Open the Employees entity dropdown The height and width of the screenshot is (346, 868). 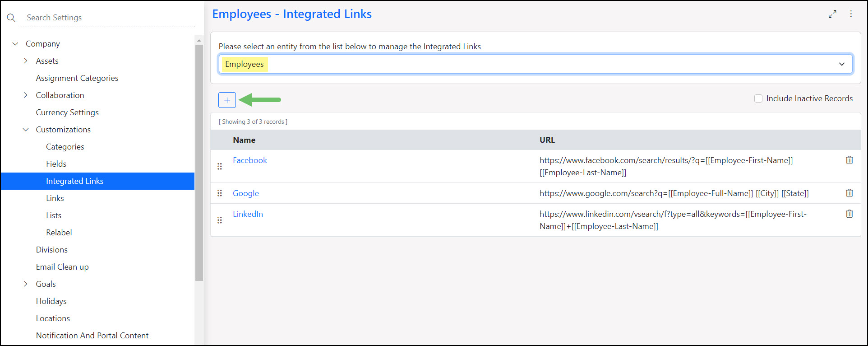pyautogui.click(x=536, y=64)
